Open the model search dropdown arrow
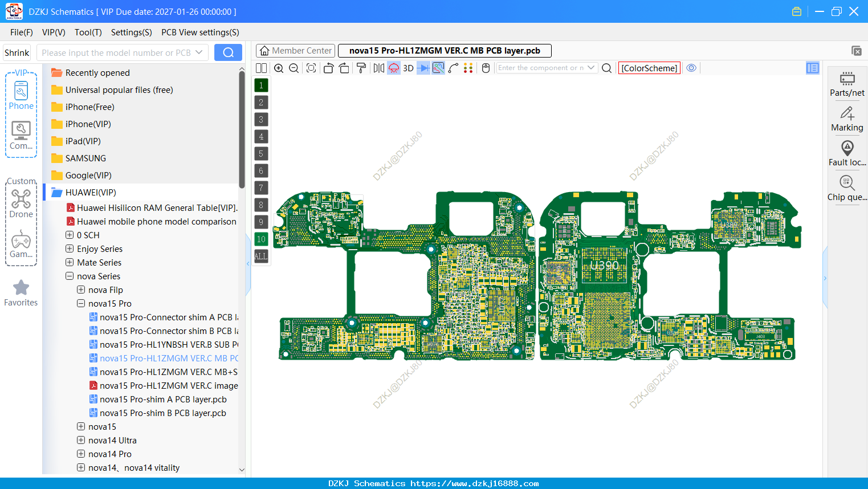This screenshot has width=868, height=489. [x=199, y=52]
